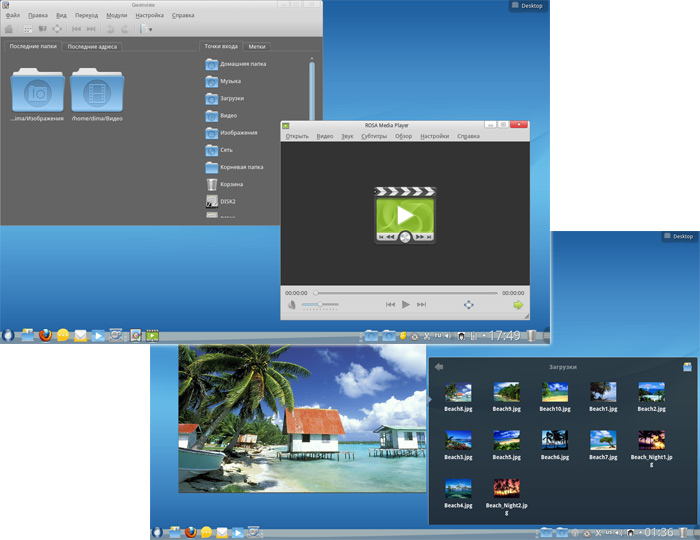Go to next image in Gwenview toolbar
Viewport: 700px width, 540px height.
pos(91,29)
